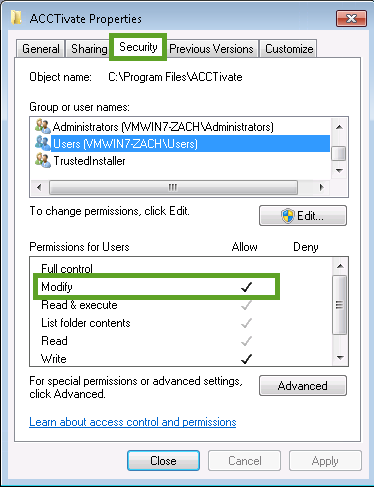Click left arrow of horizontal scrollbar
The image size is (374, 487).
39,187
